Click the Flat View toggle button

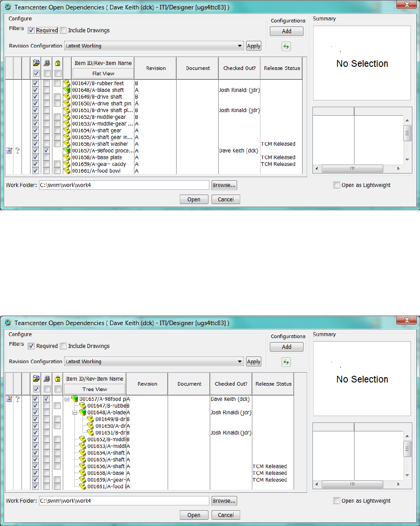click(x=103, y=74)
